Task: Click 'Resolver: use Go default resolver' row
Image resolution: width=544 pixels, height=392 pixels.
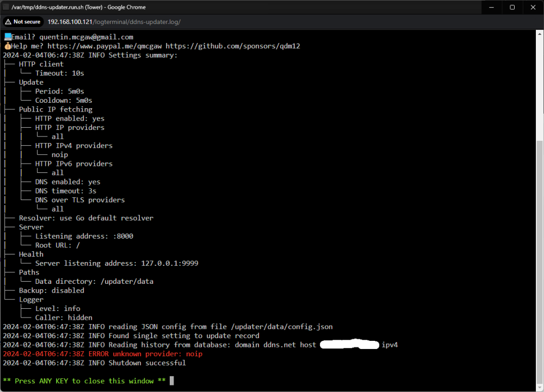Action: click(86, 218)
